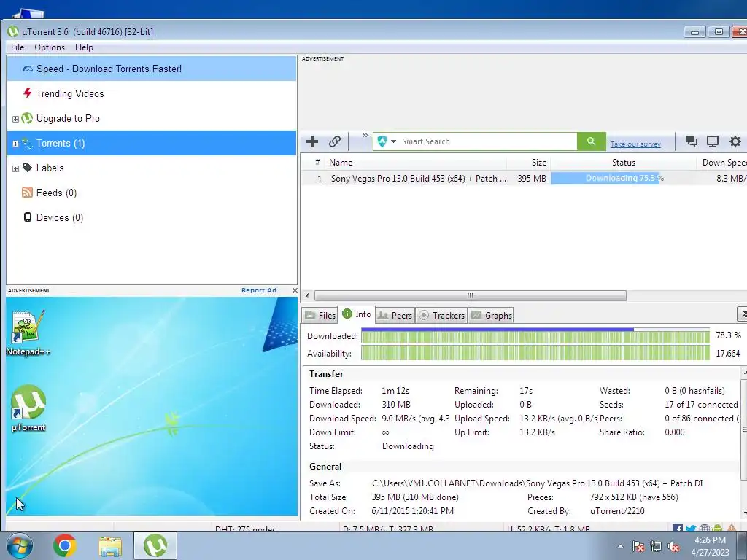Screen dimensions: 747x560
Task: Open the remote monitor icon in toolbar
Action: point(713,141)
